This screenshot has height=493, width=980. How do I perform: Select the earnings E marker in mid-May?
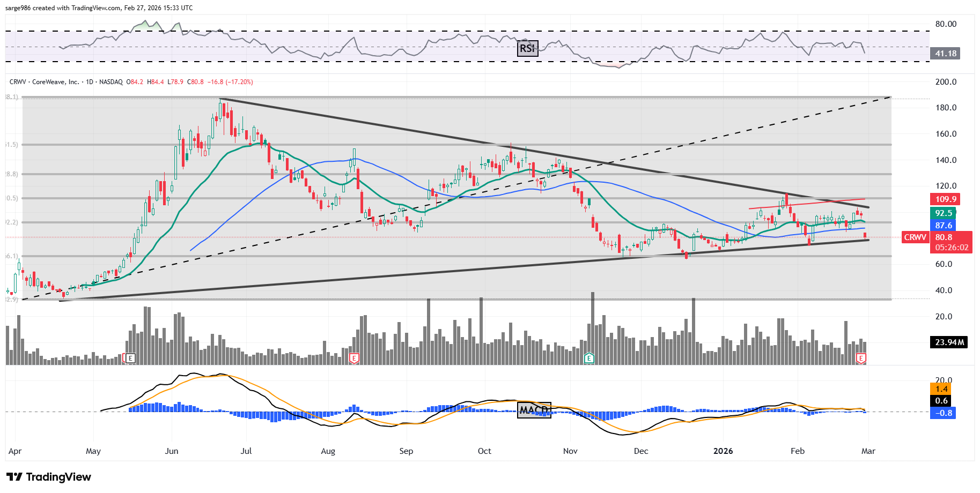(x=130, y=358)
